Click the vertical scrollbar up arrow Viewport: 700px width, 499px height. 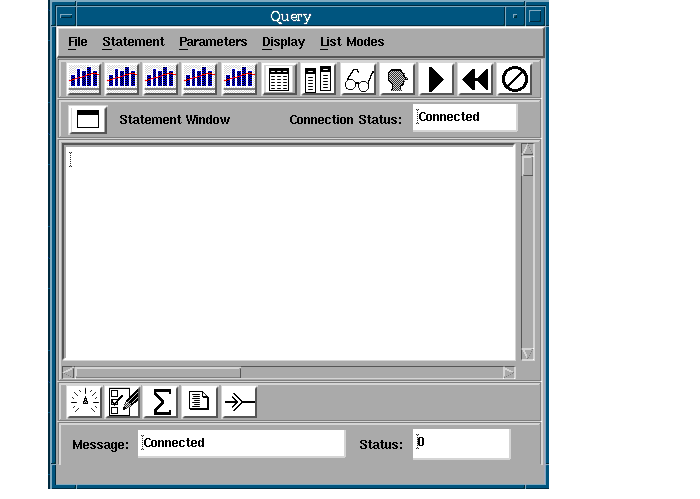click(x=528, y=151)
